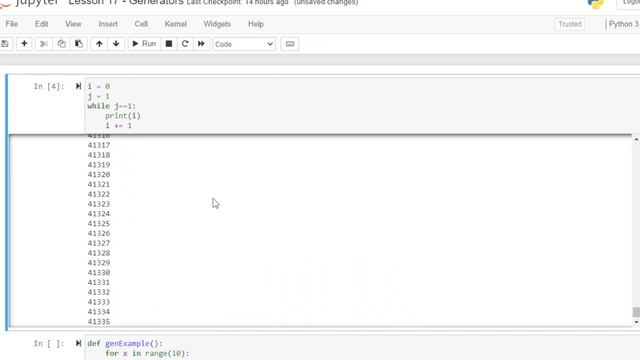
Task: Click the 'i += 1' code line
Action: tap(118, 126)
